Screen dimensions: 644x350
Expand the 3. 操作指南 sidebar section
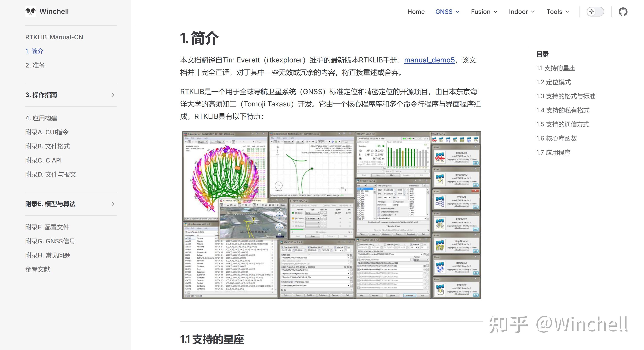point(71,95)
